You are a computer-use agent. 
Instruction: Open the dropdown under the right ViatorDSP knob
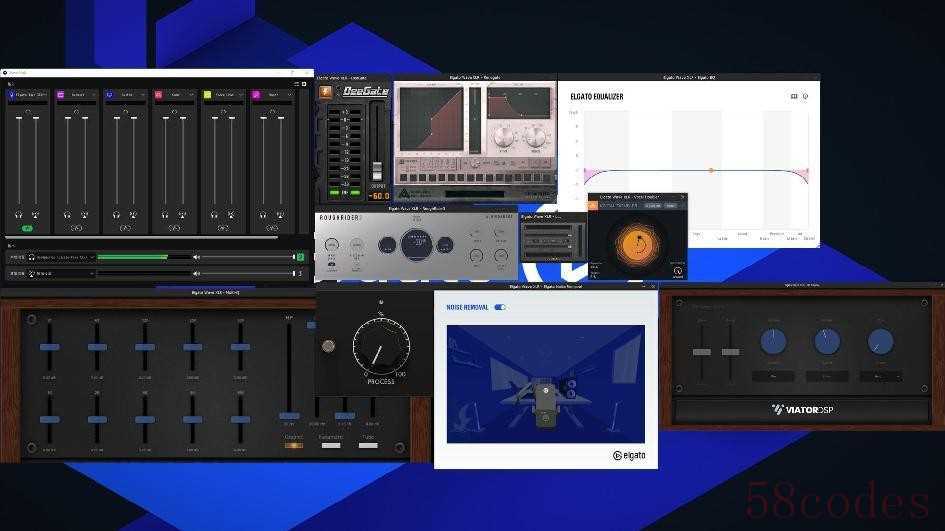[x=881, y=377]
